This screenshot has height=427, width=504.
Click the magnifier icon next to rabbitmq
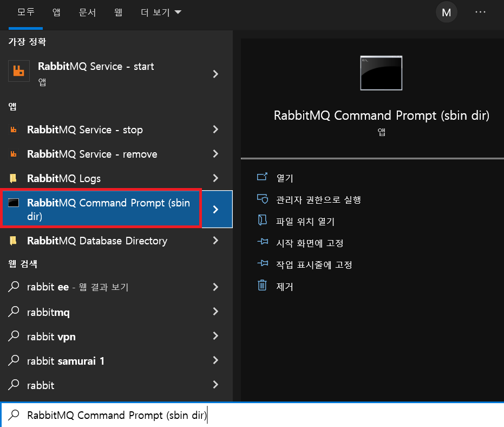click(14, 311)
